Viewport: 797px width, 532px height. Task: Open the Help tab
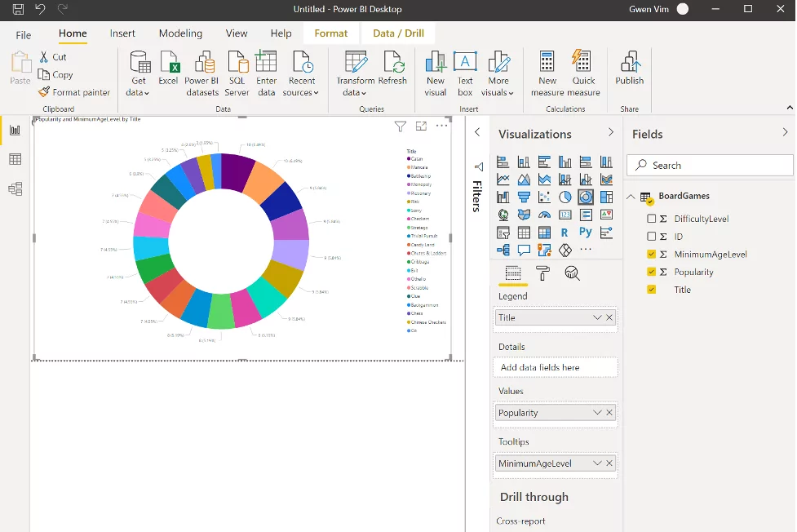281,33
